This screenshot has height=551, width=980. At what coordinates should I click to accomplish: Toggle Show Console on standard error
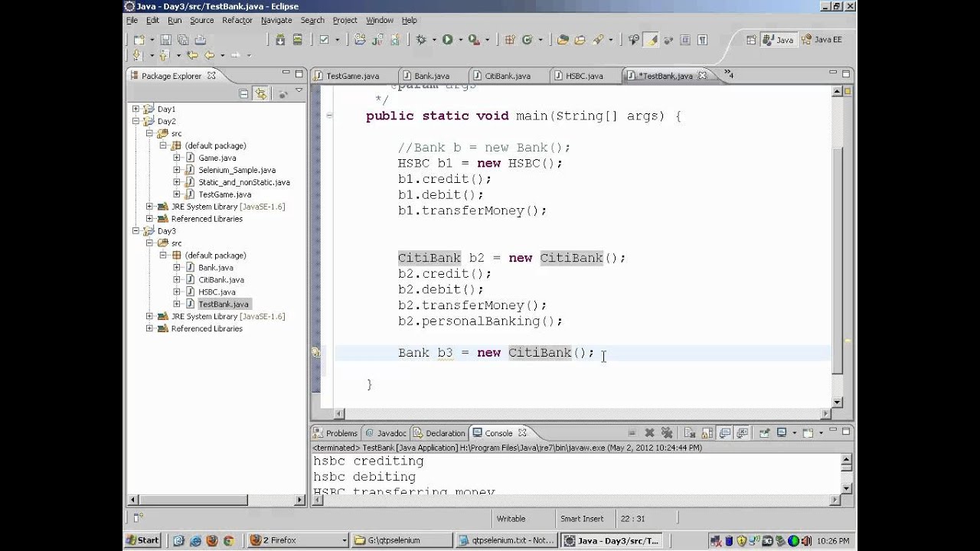[x=742, y=433]
